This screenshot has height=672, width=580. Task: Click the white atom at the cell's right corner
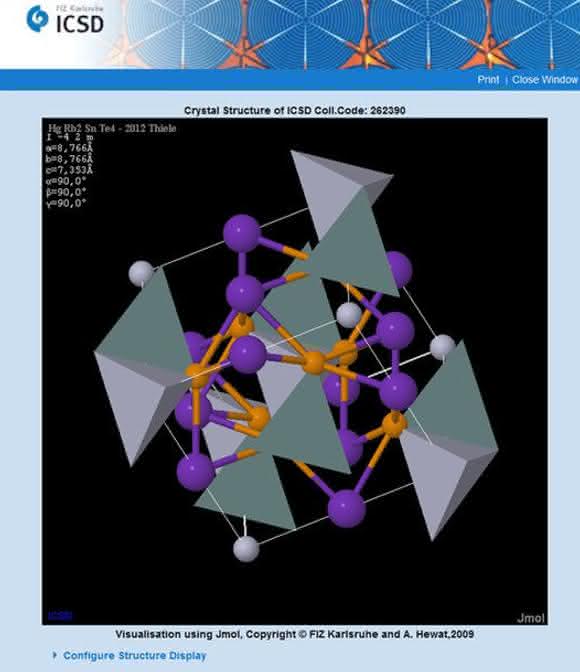442,347
